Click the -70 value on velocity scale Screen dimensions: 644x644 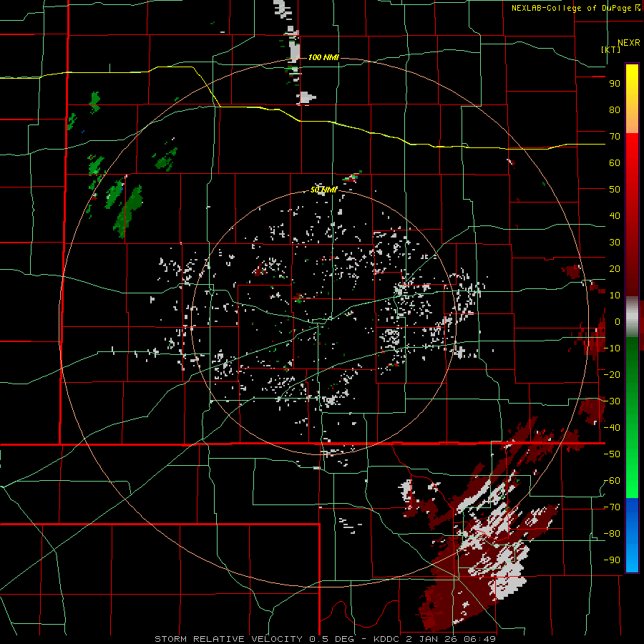pyautogui.click(x=612, y=507)
